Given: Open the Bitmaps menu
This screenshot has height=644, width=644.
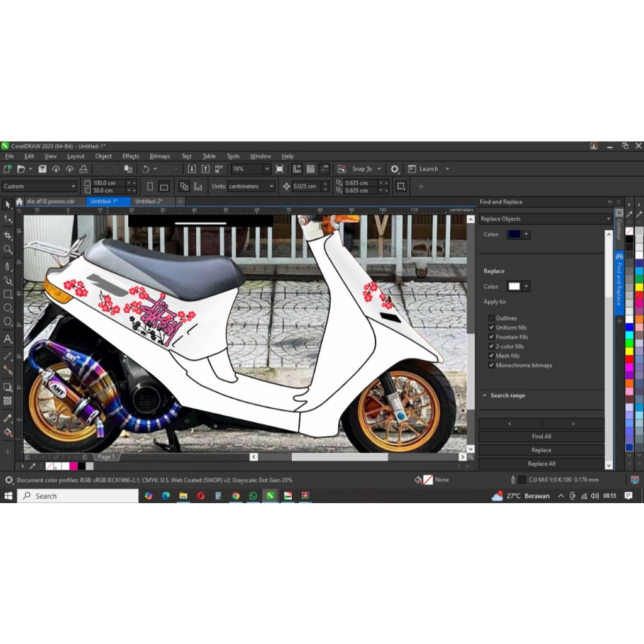Looking at the screenshot, I should coord(160,156).
